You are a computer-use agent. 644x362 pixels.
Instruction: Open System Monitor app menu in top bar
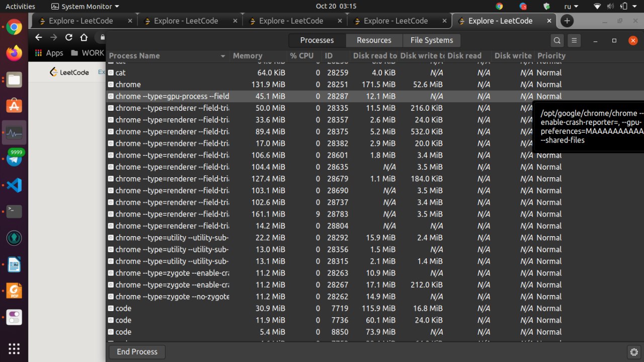86,7
